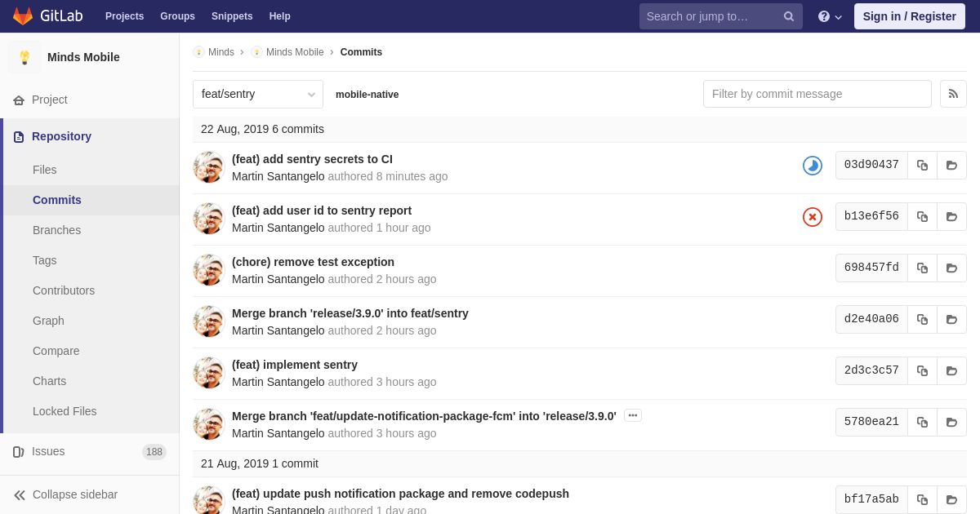Click commit hash 5780ea21

[x=871, y=422]
